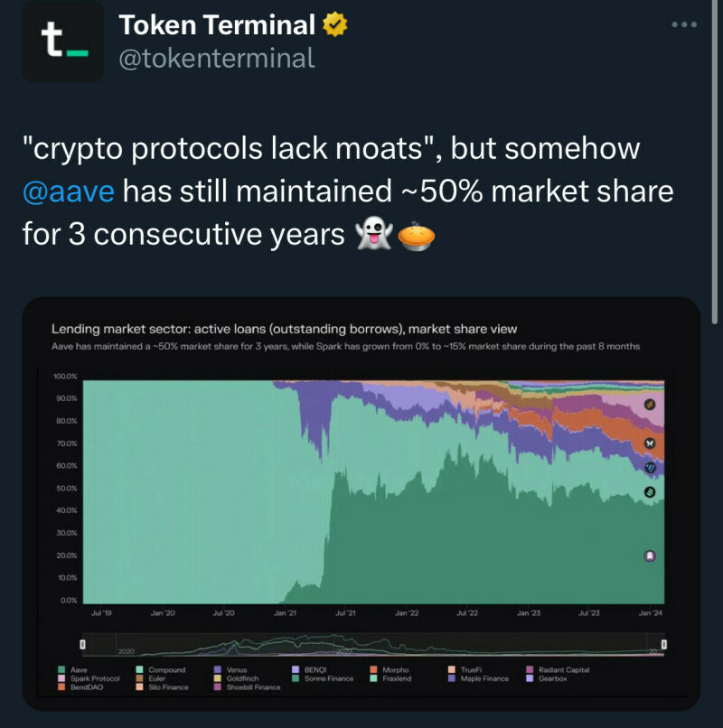The height and width of the screenshot is (728, 723).
Task: Click the left range slider handle
Action: click(x=82, y=644)
